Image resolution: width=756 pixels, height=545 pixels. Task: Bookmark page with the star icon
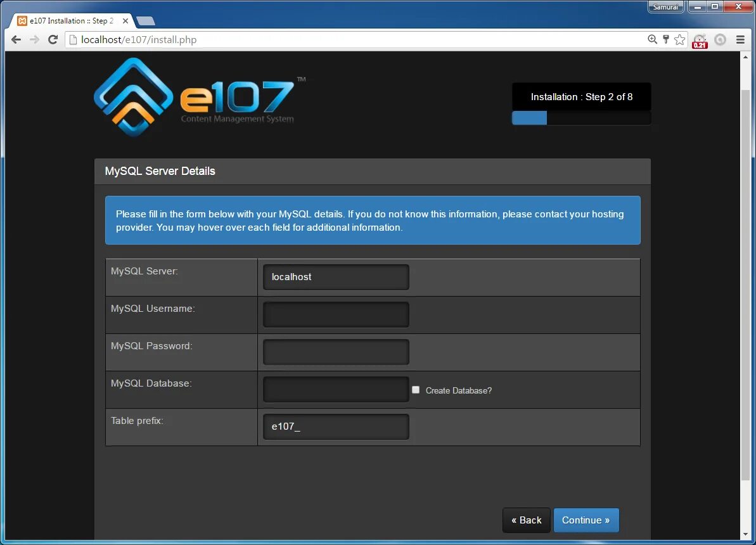[x=680, y=39]
